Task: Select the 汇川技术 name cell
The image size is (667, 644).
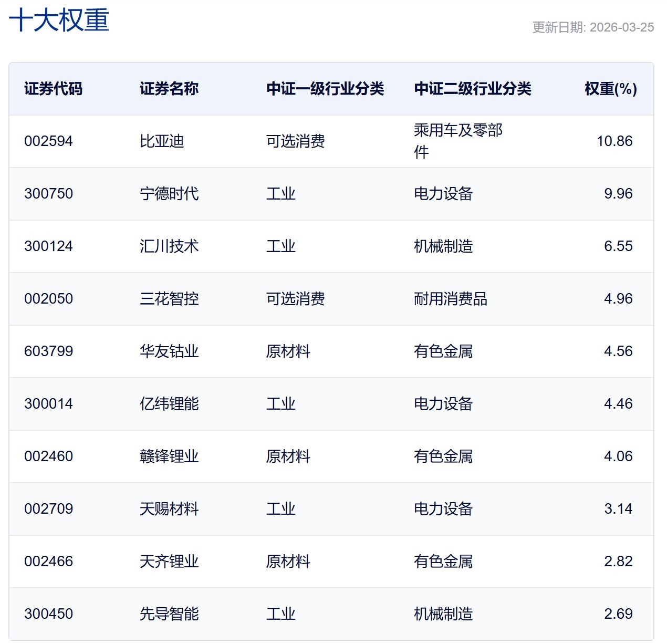Action: pos(169,246)
